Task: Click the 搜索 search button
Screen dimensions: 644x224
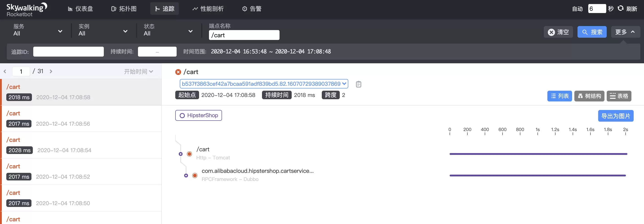Action: [592, 32]
